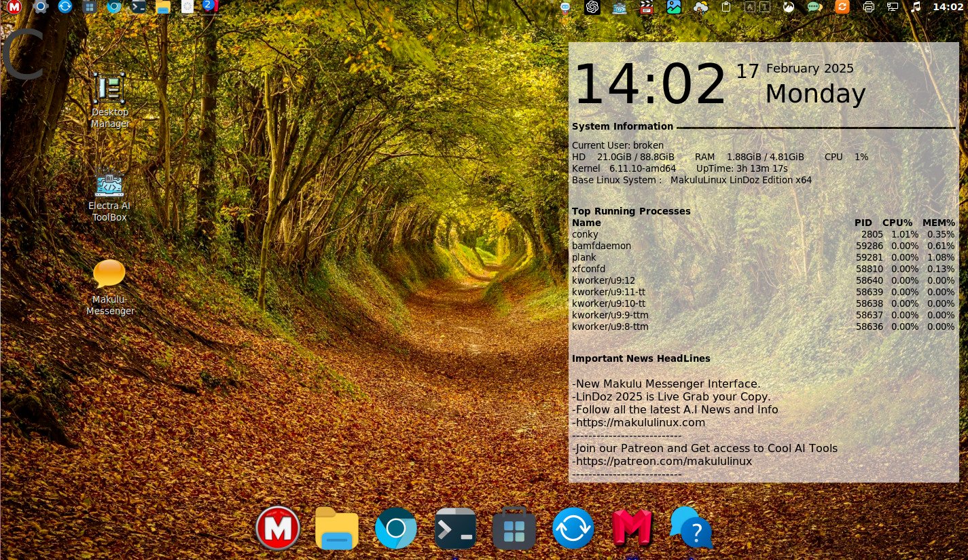968x560 pixels.
Task: Open the Makulu menu in top panel
Action: coord(13,7)
